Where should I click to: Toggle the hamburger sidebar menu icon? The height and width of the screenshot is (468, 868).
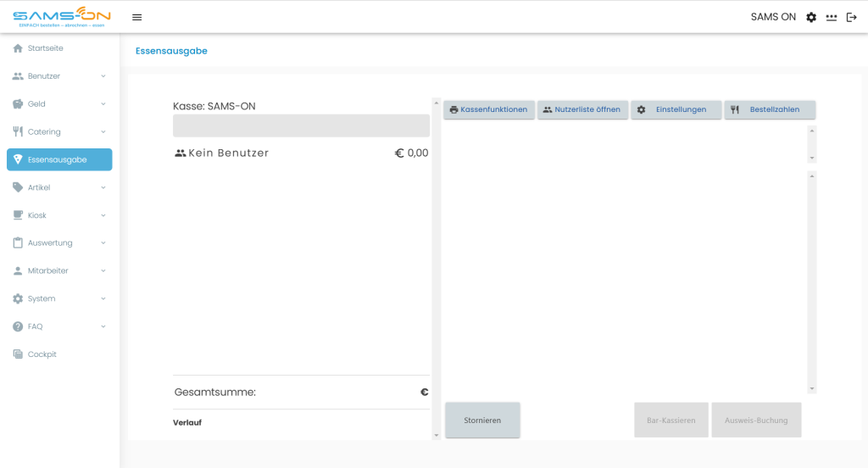tap(136, 17)
